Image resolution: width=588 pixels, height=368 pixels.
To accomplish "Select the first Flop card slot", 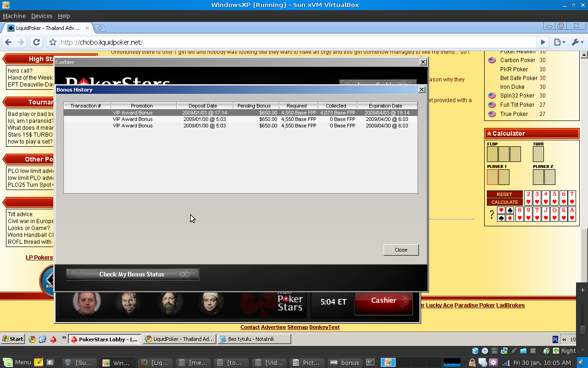I will pos(492,154).
